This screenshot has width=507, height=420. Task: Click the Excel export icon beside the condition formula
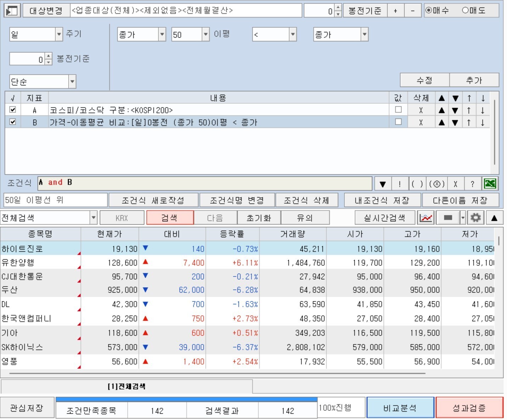(x=490, y=183)
